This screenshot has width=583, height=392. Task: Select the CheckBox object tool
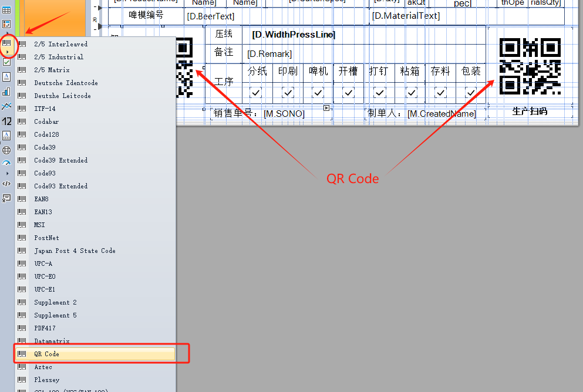pos(6,62)
